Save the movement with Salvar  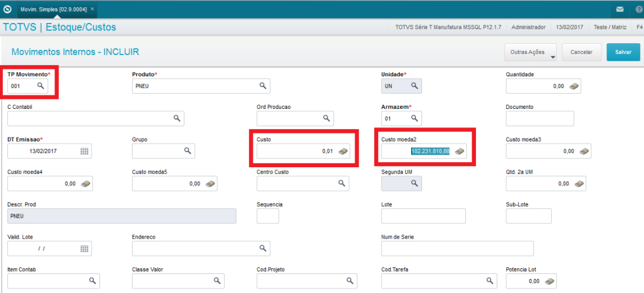[623, 52]
